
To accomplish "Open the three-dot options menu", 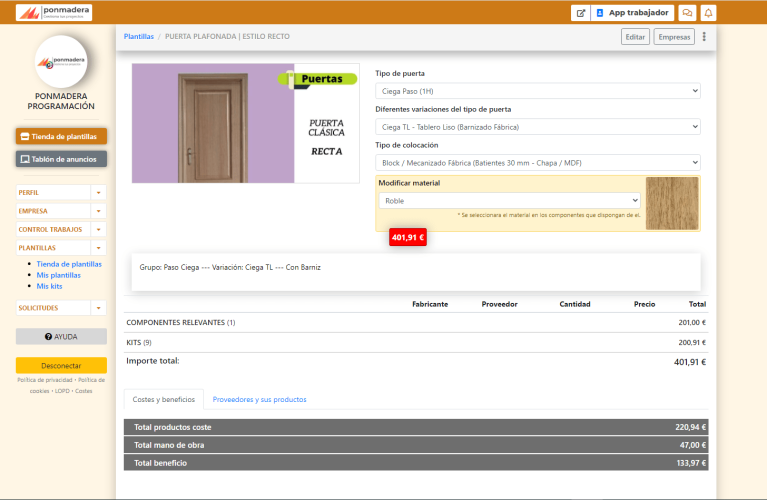I will pyautogui.click(x=704, y=37).
